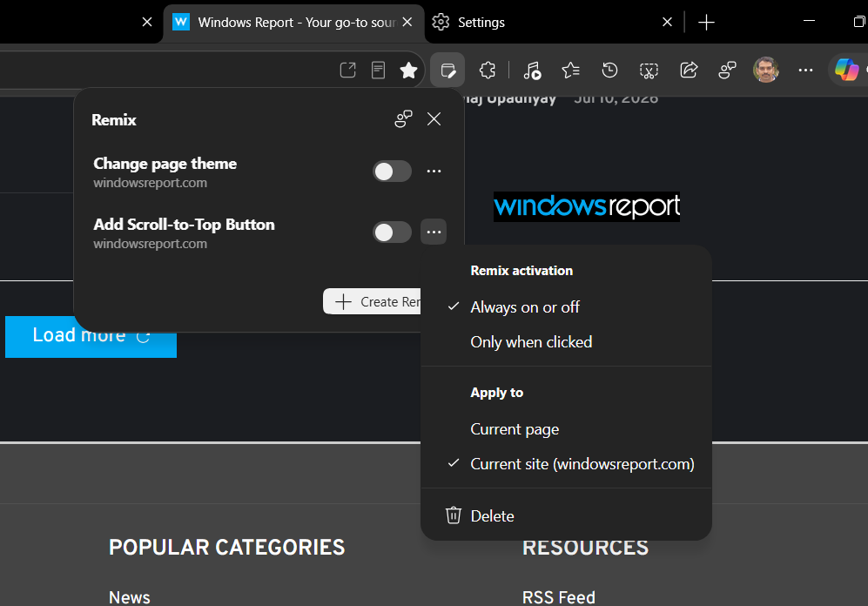Close the Settings tab
The height and width of the screenshot is (606, 868).
(x=668, y=22)
